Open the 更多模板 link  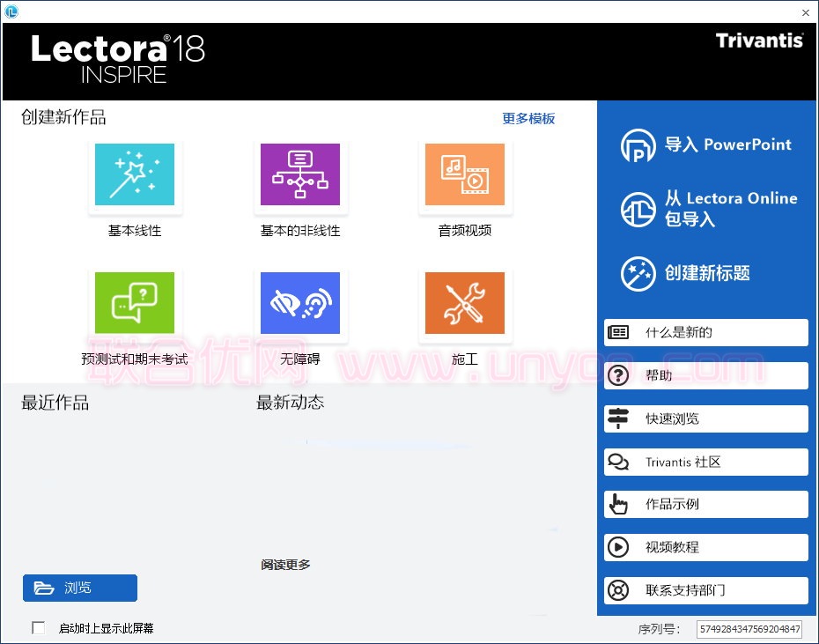coord(528,119)
